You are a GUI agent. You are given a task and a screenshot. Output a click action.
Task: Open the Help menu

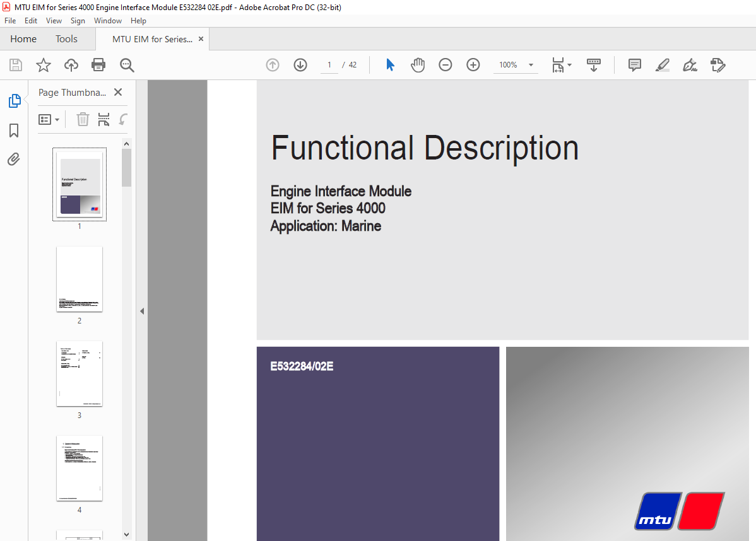tap(138, 21)
